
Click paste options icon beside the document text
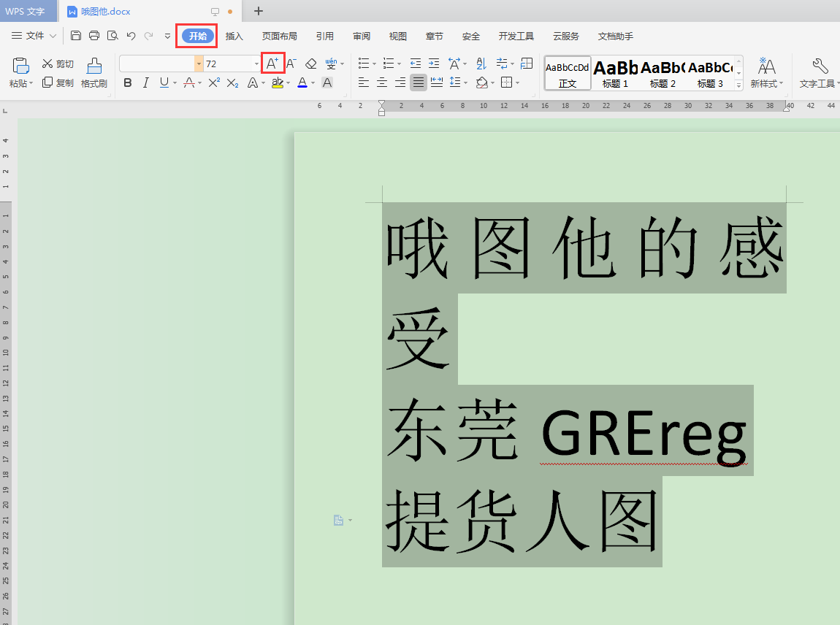point(339,520)
